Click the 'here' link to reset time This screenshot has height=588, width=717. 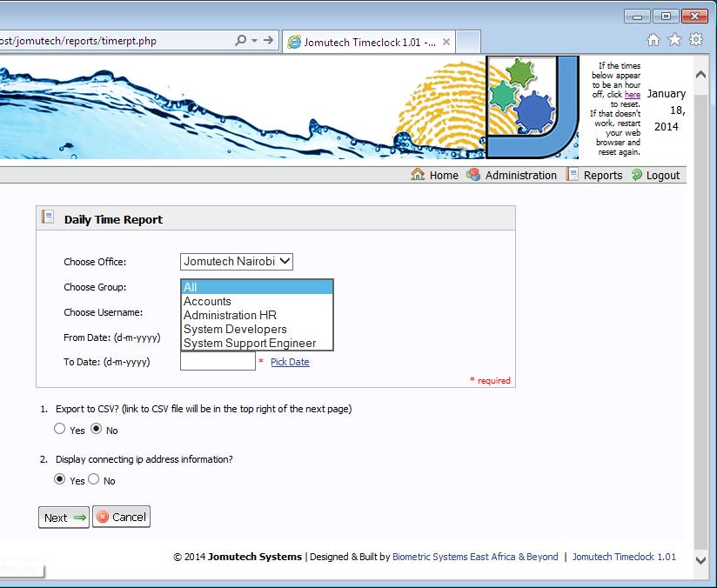point(633,94)
